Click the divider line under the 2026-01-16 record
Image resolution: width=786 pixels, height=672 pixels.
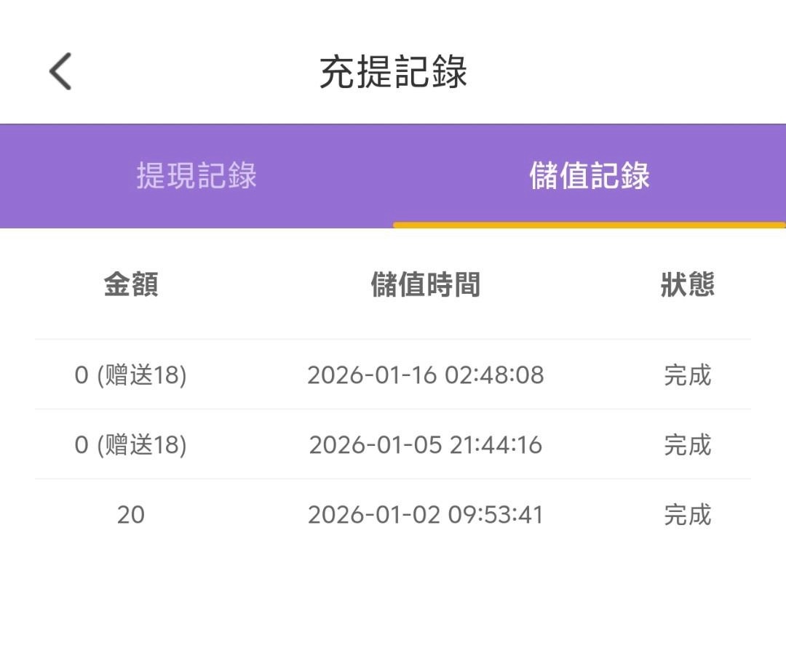click(x=393, y=409)
